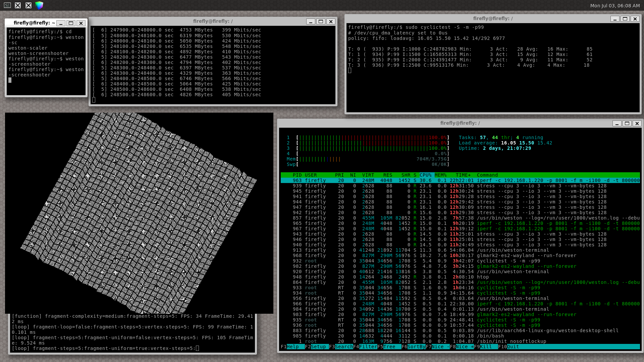This screenshot has height=362, width=644.
Task: Launch a terminal from the top panel icon
Action: tap(7, 5)
